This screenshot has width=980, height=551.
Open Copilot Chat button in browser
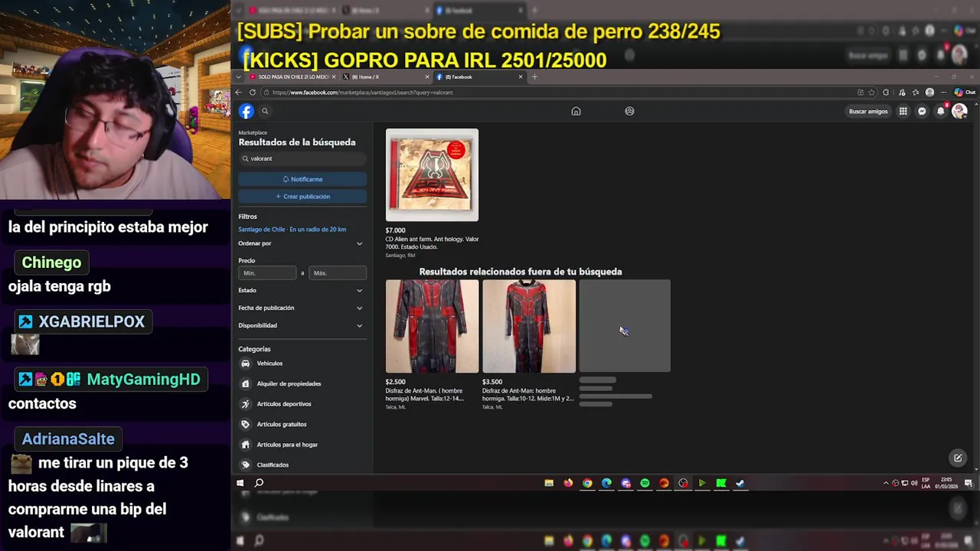[x=965, y=93]
